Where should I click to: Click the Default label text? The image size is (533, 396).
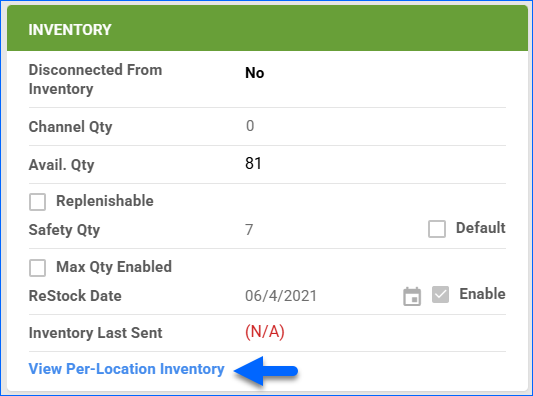[x=481, y=228]
